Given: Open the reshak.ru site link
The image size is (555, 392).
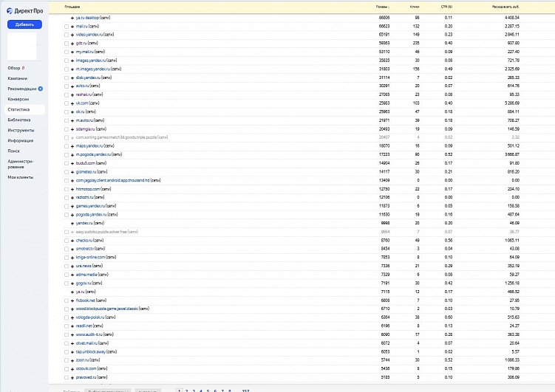Looking at the screenshot, I should (x=84, y=94).
